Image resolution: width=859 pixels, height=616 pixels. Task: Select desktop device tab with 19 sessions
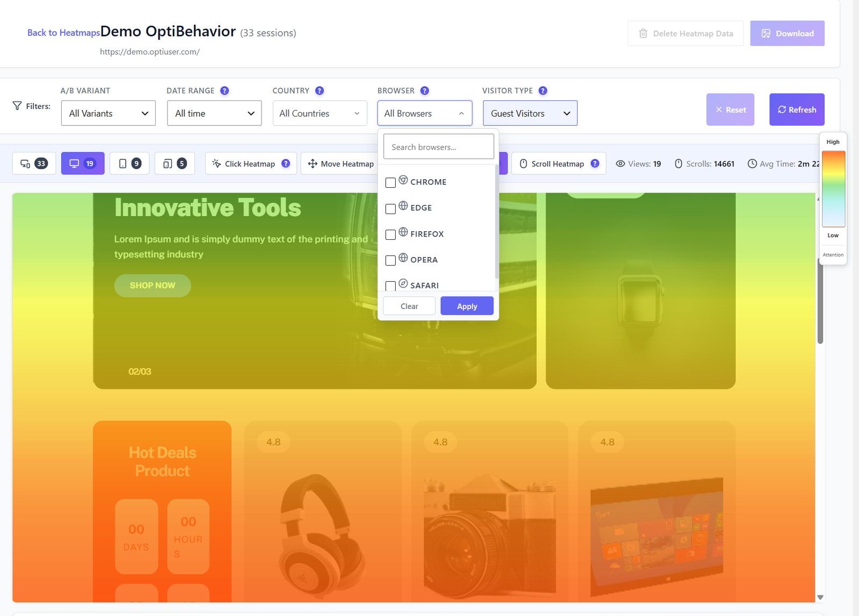click(x=83, y=164)
